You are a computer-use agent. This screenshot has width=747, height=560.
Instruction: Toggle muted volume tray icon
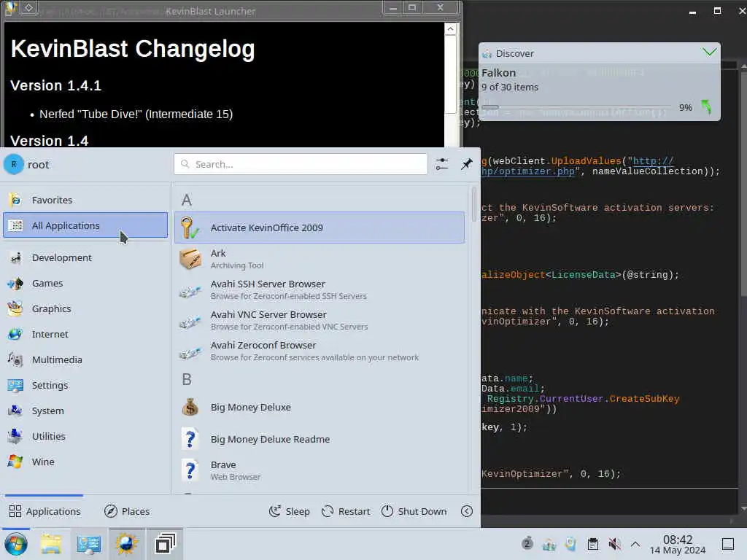pos(614,544)
